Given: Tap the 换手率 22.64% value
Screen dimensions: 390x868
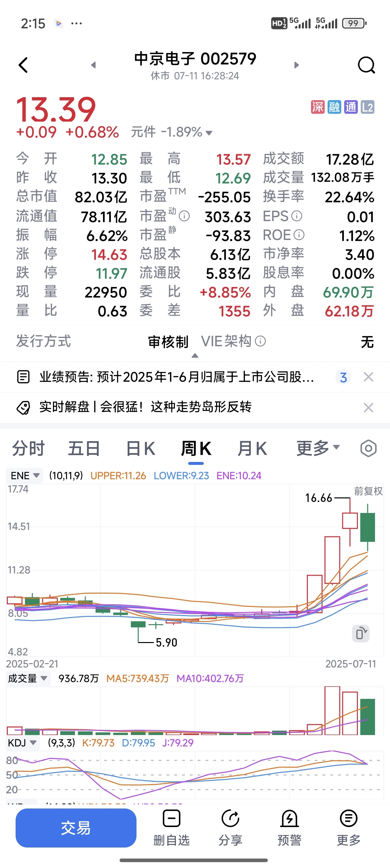Looking at the screenshot, I should (349, 197).
